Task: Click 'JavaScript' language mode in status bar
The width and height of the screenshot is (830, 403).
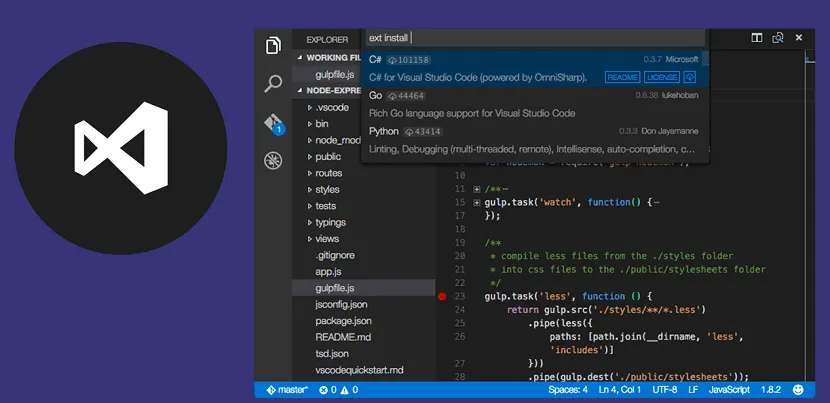Action: tap(729, 390)
